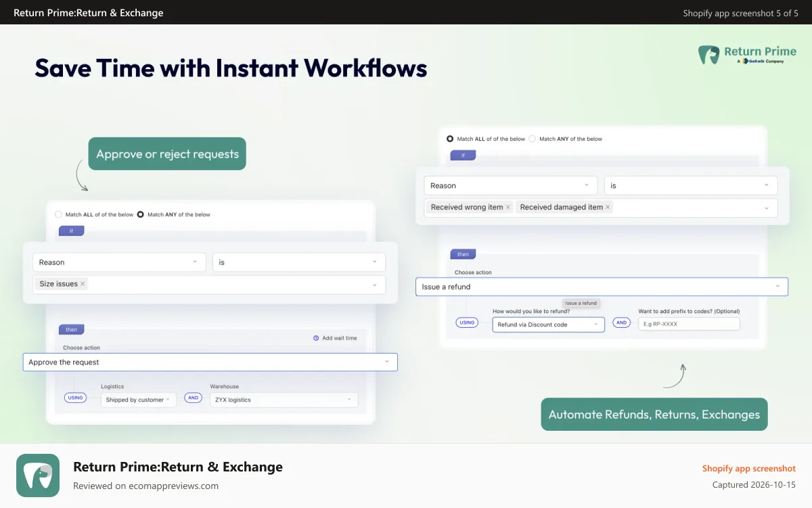
Task: Select Match ALL in left workflow panel
Action: [58, 215]
